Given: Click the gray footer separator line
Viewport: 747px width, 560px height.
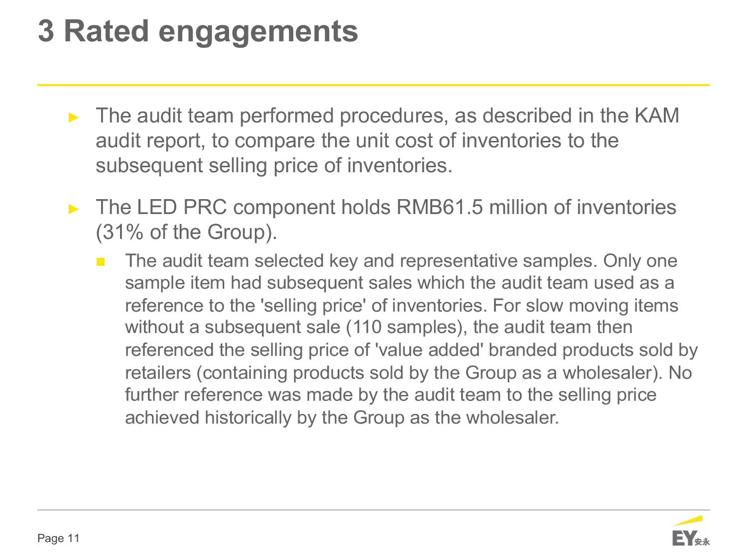Looking at the screenshot, I should (373, 510).
